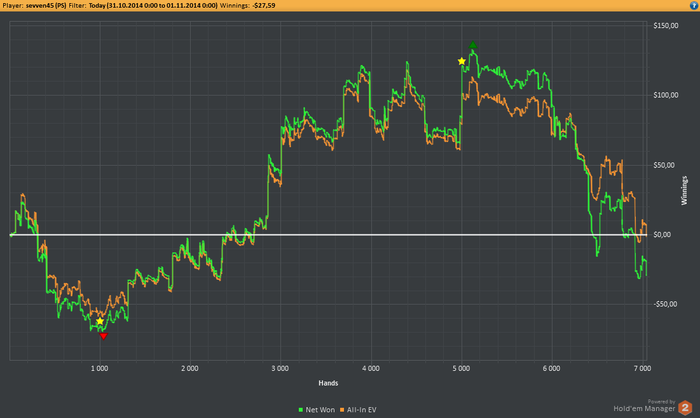
Task: Click the red down-triangle low marker
Action: tap(104, 336)
